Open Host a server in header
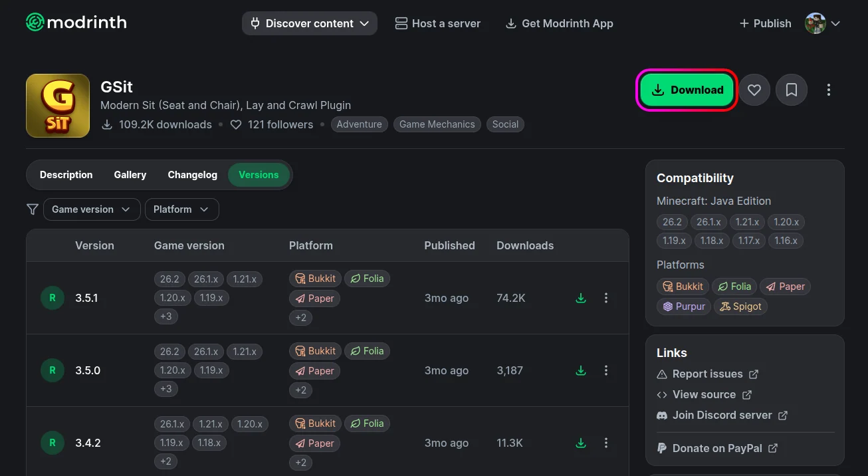Image resolution: width=868 pixels, height=476 pixels. [x=438, y=23]
